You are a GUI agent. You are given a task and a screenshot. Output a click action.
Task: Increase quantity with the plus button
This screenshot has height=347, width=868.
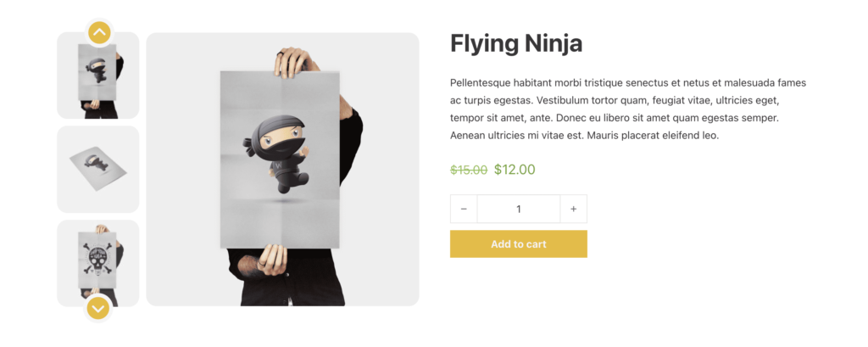pos(574,209)
